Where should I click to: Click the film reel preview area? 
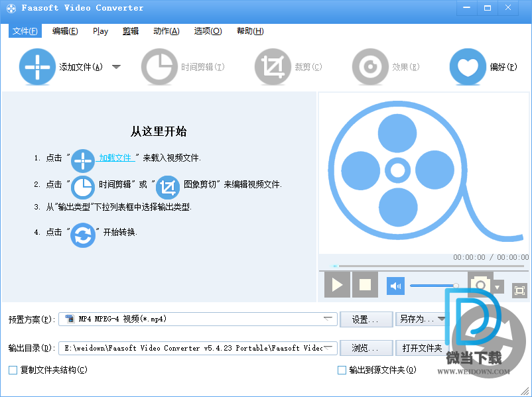pyautogui.click(x=423, y=172)
